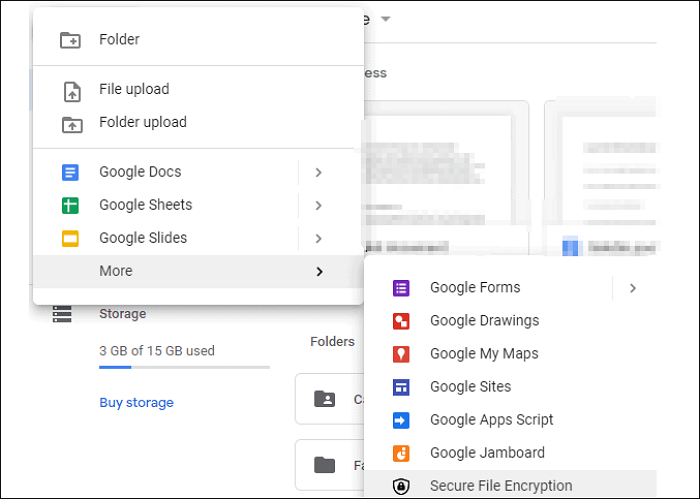The height and width of the screenshot is (499, 700).
Task: Click the Google My Maps pin icon
Action: pyautogui.click(x=401, y=354)
